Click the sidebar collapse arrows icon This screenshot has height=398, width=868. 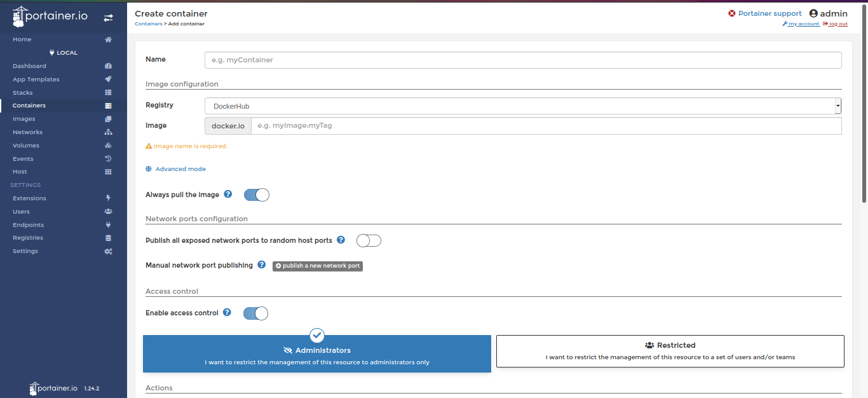coord(108,18)
